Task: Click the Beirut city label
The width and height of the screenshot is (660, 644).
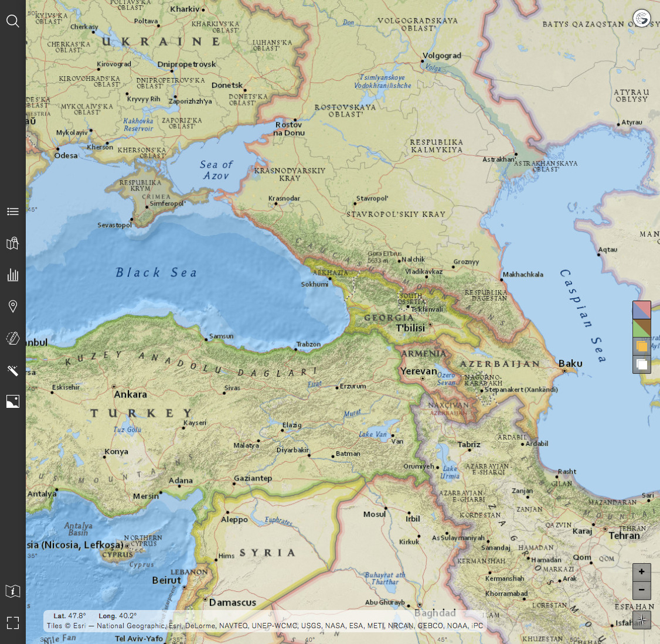Action: pos(166,581)
